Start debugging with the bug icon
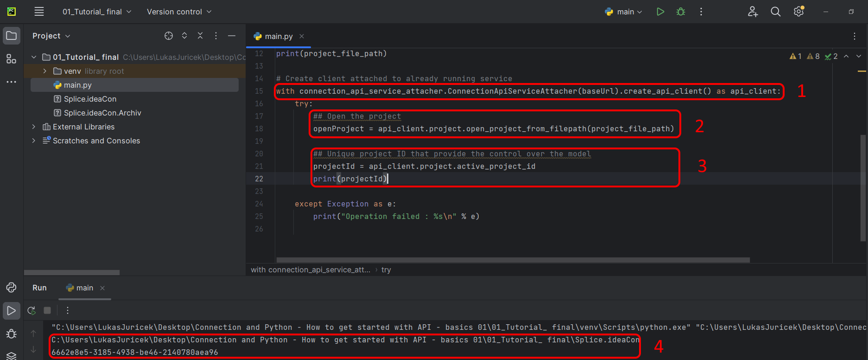Screen dimensions: 868x360 click(x=681, y=12)
